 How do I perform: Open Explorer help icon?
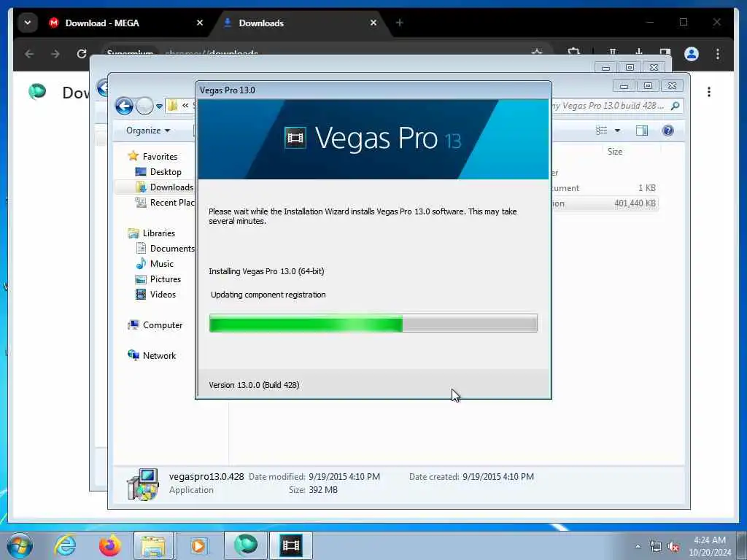668,131
